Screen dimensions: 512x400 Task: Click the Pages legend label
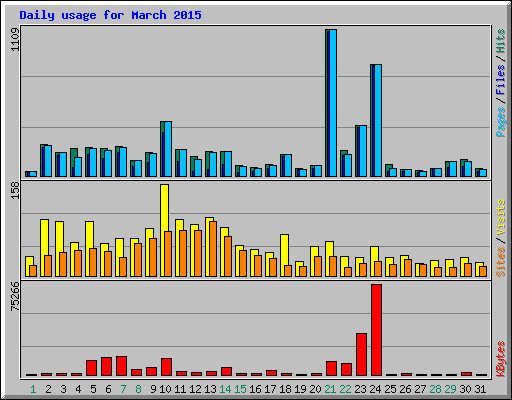(x=500, y=122)
